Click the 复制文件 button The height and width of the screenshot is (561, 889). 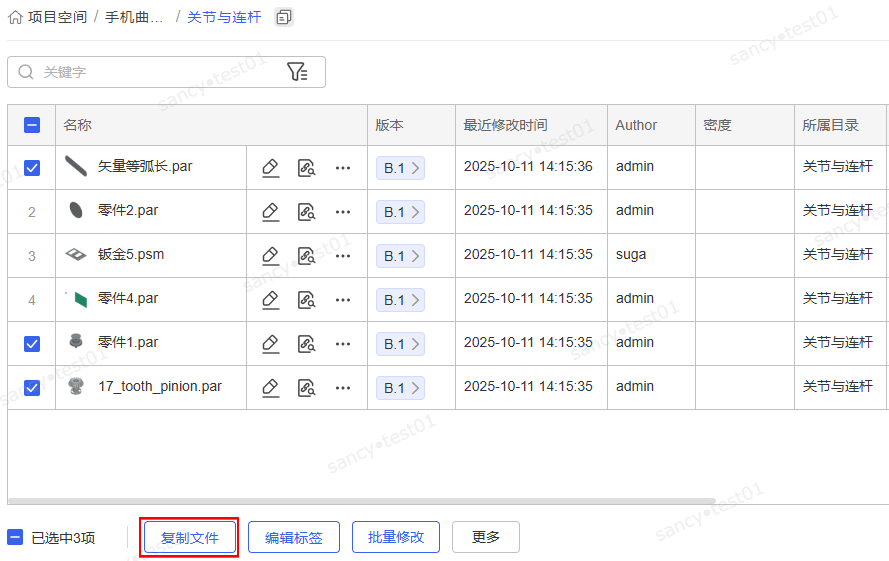pos(190,537)
